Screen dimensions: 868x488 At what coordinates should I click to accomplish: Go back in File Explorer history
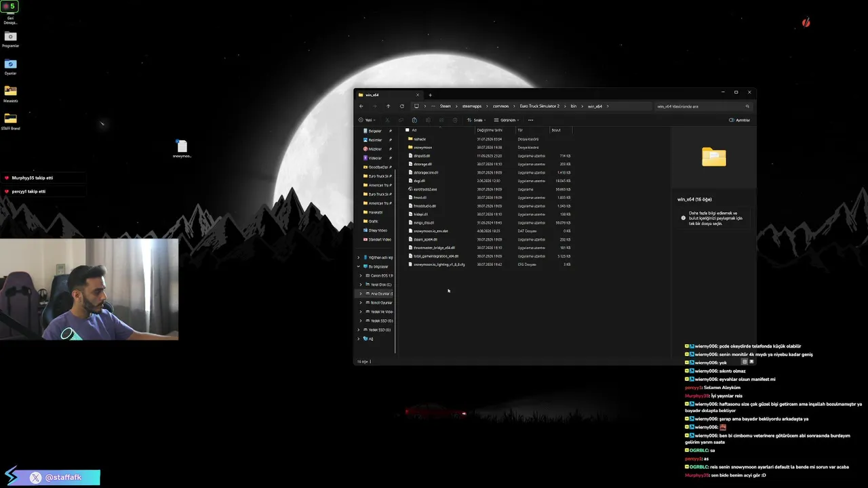(x=361, y=106)
